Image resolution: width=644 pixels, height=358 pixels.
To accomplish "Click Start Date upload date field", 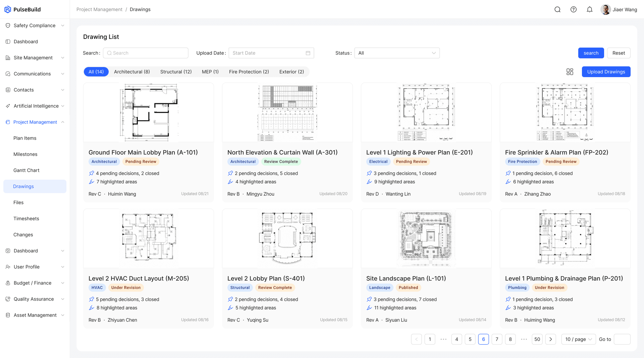I will tap(271, 53).
